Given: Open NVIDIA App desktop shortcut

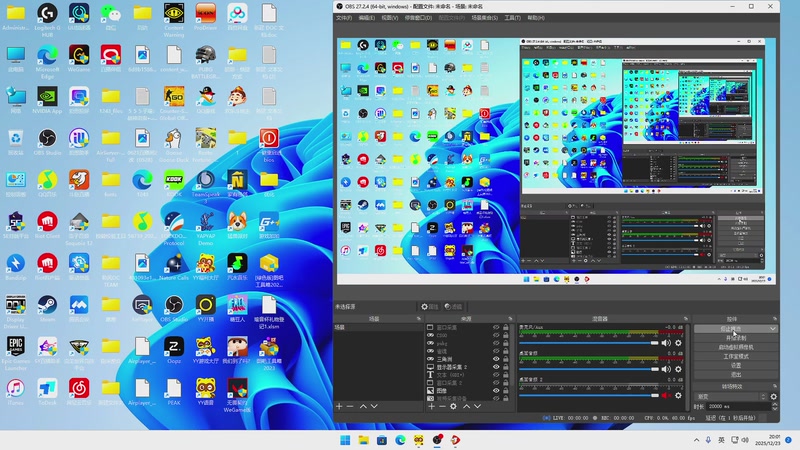Looking at the screenshot, I should coord(47,100).
